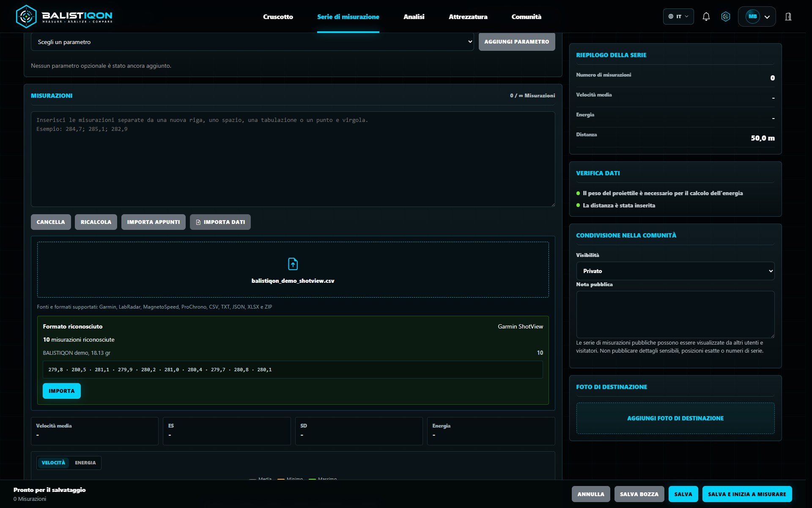Switch chart to VELOCITÀ tab
Image resolution: width=812 pixels, height=508 pixels.
[x=53, y=463]
